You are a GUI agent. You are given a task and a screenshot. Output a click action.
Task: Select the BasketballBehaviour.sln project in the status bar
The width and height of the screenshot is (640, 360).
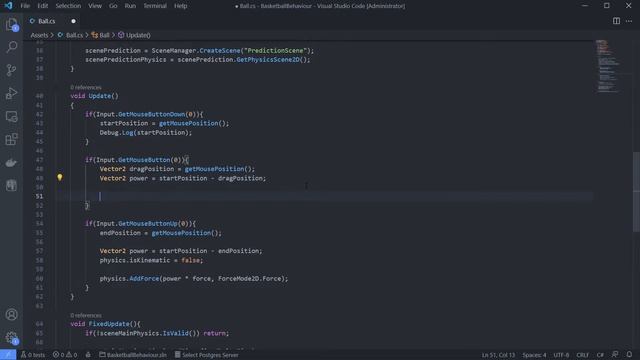(133, 355)
